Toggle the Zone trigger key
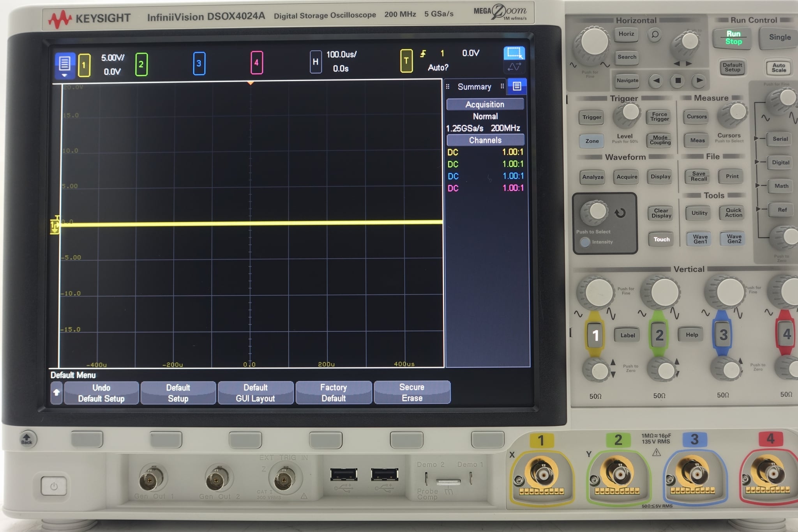 pyautogui.click(x=591, y=141)
